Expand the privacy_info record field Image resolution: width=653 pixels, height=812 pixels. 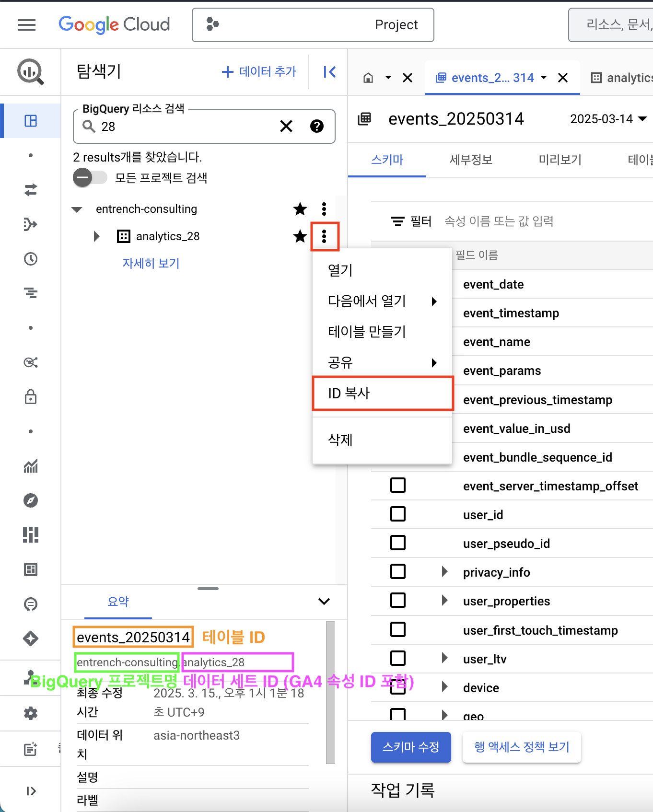[444, 571]
